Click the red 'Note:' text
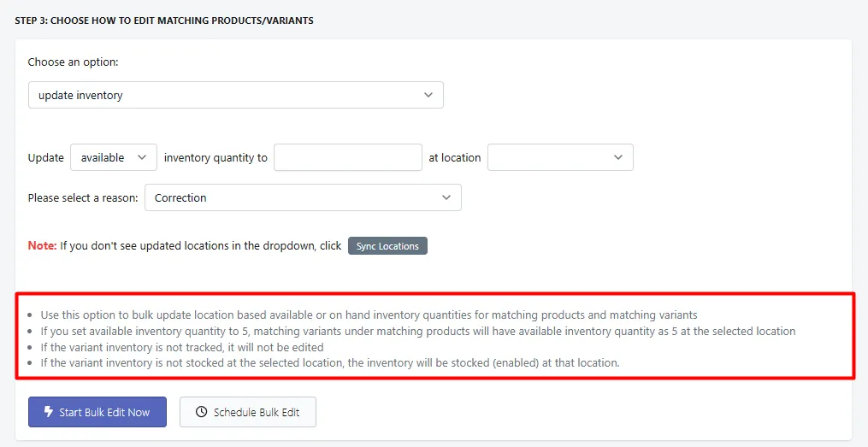The height and width of the screenshot is (447, 868). (x=42, y=245)
